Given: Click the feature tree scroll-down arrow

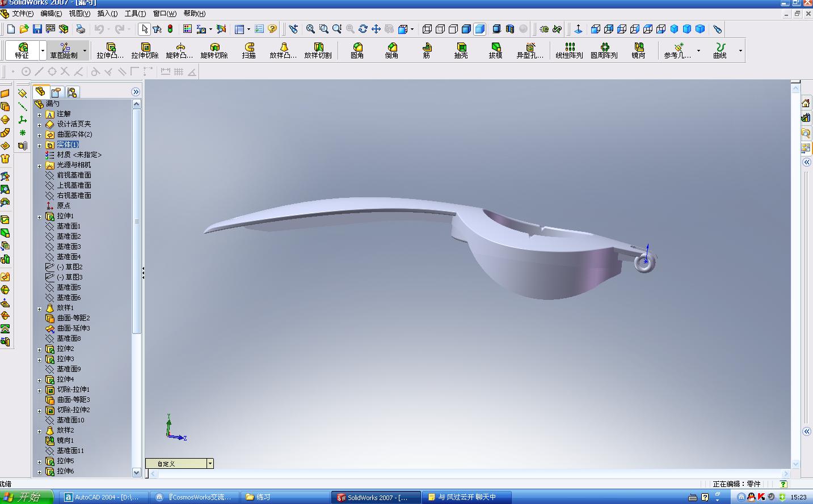Looking at the screenshot, I should pos(136,472).
